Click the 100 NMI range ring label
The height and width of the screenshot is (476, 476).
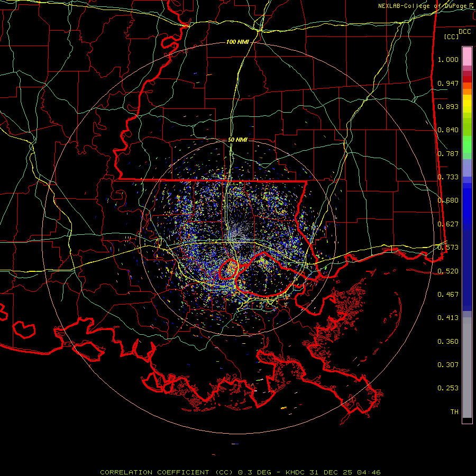click(237, 42)
